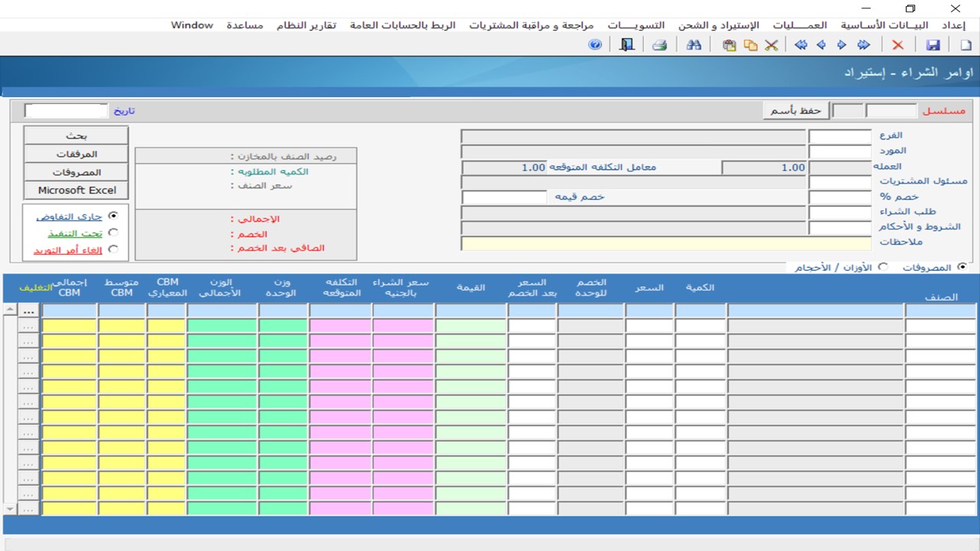Click the Save floppy disk icon
This screenshot has width=980, height=551.
(933, 45)
